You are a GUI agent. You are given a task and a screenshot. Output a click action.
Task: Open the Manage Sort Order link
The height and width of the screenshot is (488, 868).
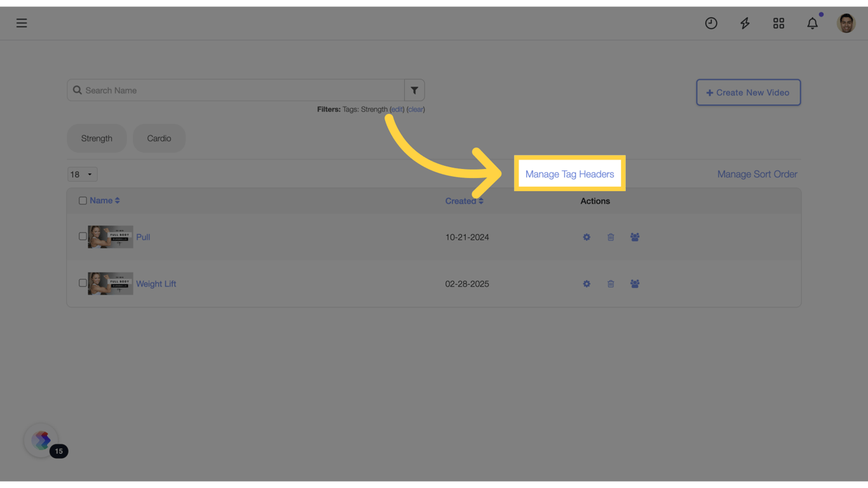[x=757, y=173]
